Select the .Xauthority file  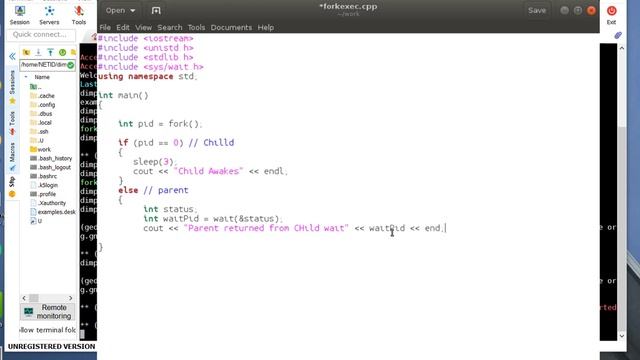[x=48, y=203]
